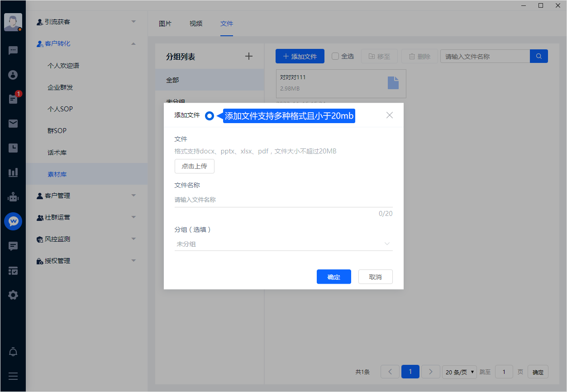Click the 点击上传 upload button
The height and width of the screenshot is (392, 567).
194,166
